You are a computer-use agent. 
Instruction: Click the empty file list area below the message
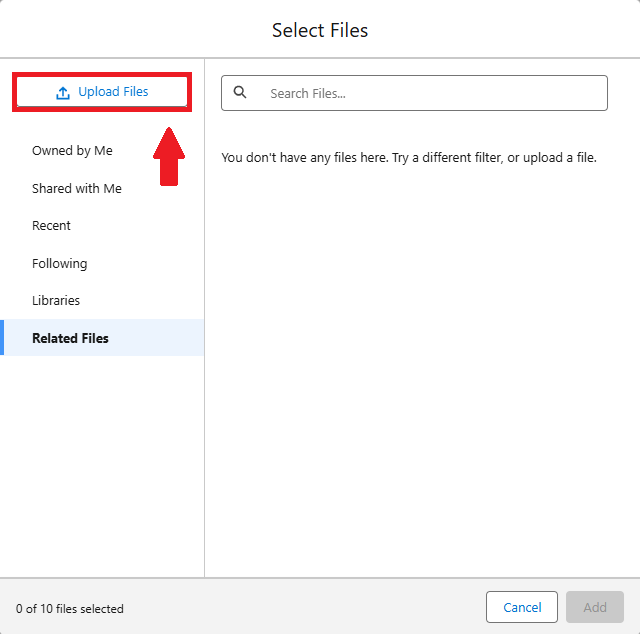[x=420, y=380]
